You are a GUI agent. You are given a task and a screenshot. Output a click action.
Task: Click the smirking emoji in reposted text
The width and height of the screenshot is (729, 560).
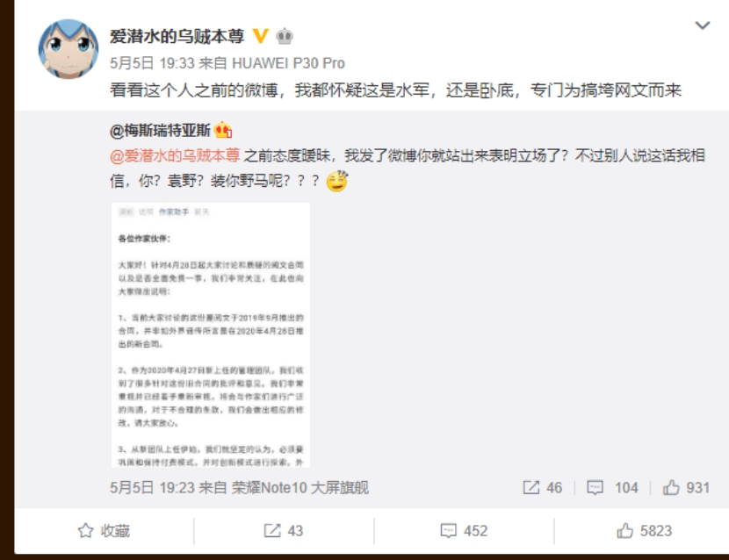337,181
